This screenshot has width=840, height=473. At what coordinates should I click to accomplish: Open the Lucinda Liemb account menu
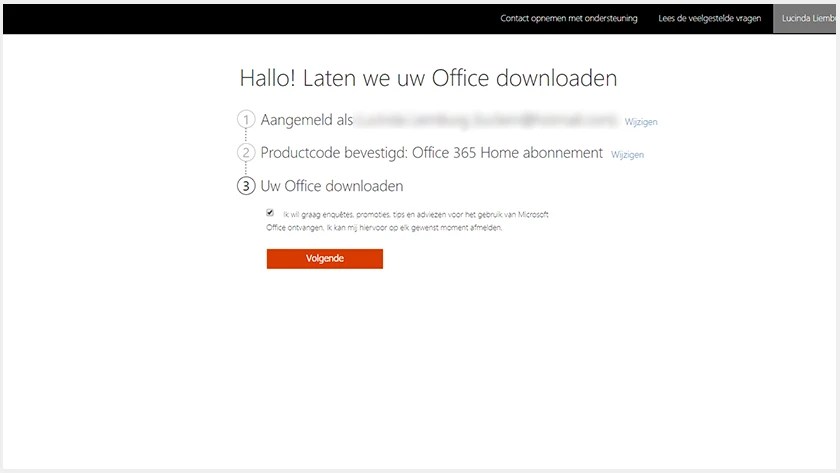[x=805, y=18]
